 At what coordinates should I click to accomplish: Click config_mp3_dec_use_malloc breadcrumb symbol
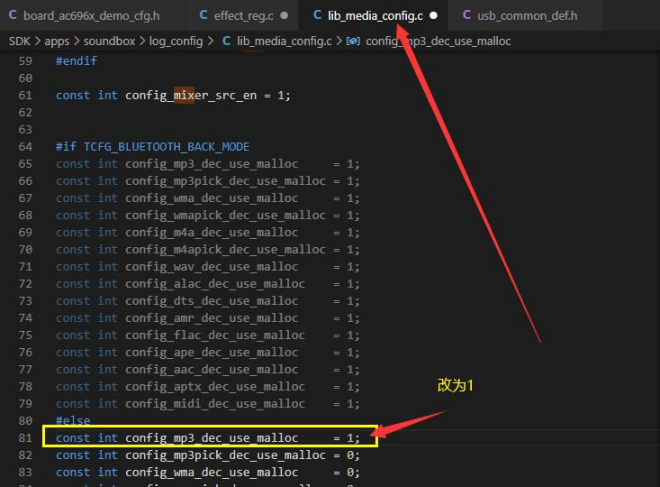(x=438, y=41)
